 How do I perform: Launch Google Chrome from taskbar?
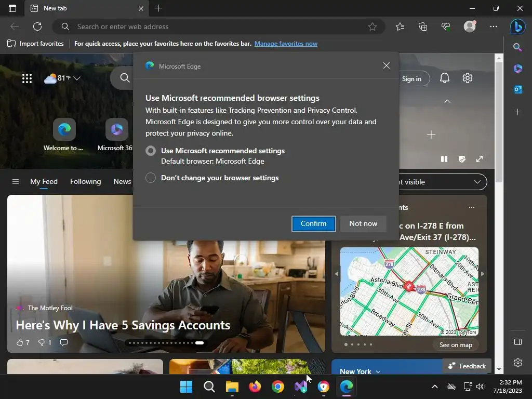tap(278, 387)
